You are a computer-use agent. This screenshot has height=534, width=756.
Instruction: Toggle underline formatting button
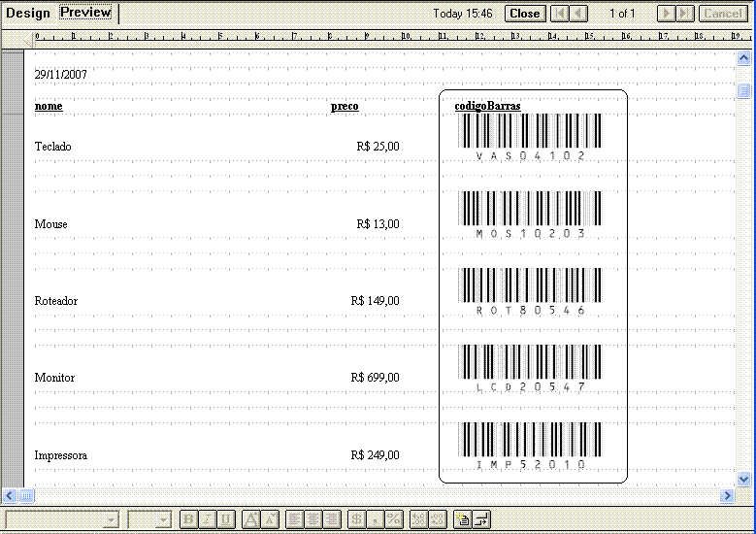[x=225, y=519]
